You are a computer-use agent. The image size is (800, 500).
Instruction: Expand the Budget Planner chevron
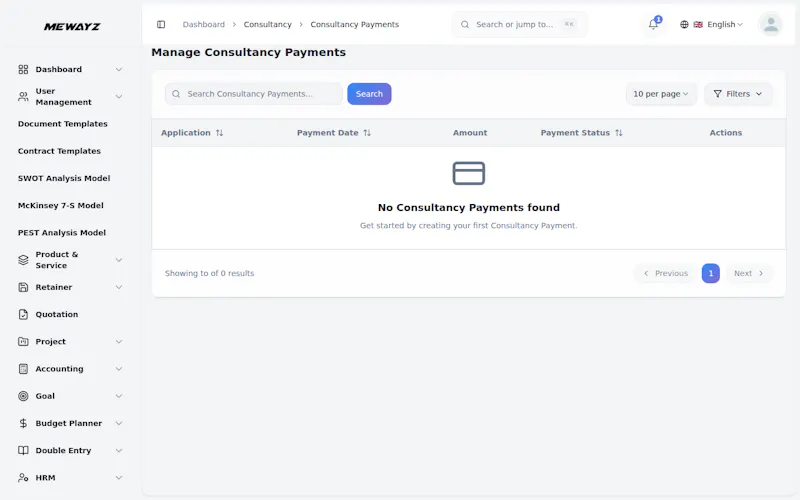coord(118,423)
